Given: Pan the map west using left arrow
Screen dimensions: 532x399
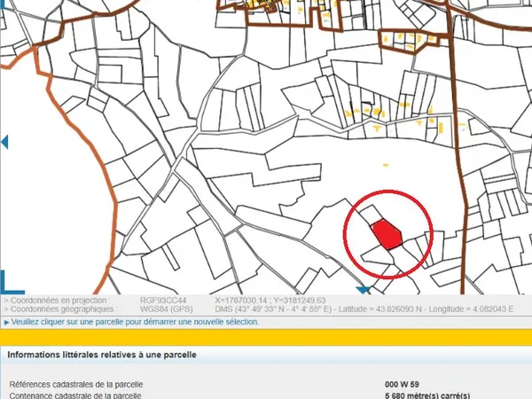Looking at the screenshot, I should pos(4,142).
